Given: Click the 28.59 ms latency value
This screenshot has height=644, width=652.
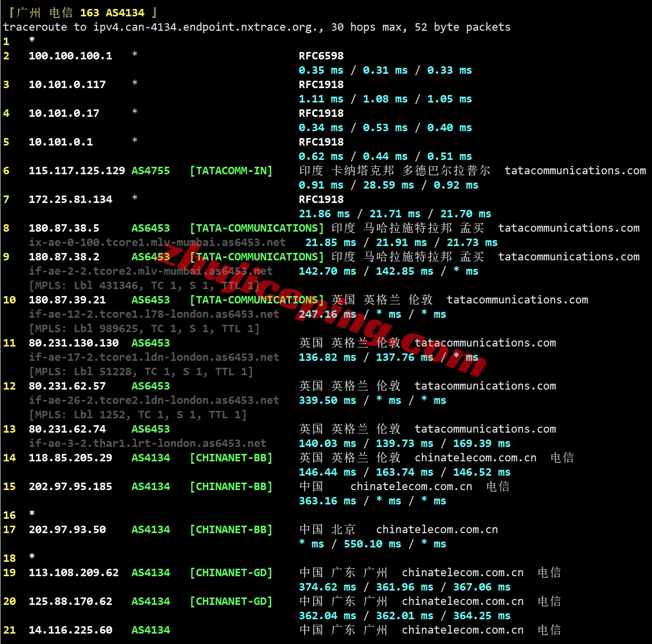Looking at the screenshot, I should click(388, 185).
